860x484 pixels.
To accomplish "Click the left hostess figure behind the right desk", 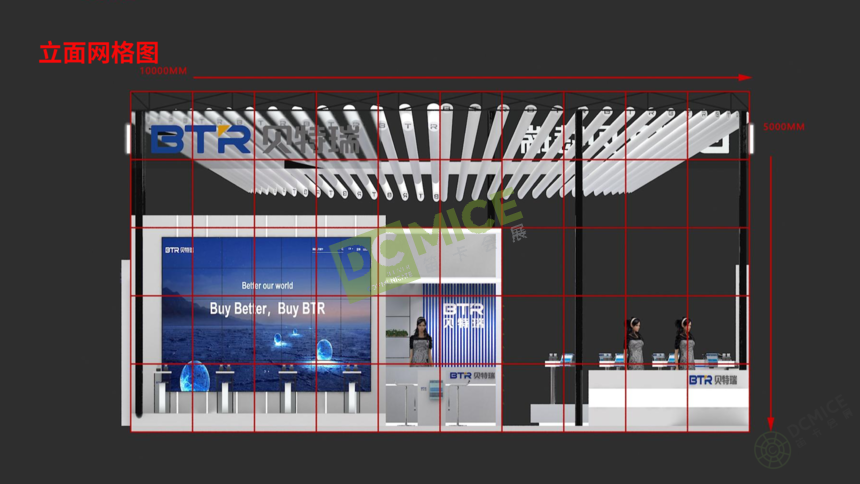I will (x=635, y=344).
